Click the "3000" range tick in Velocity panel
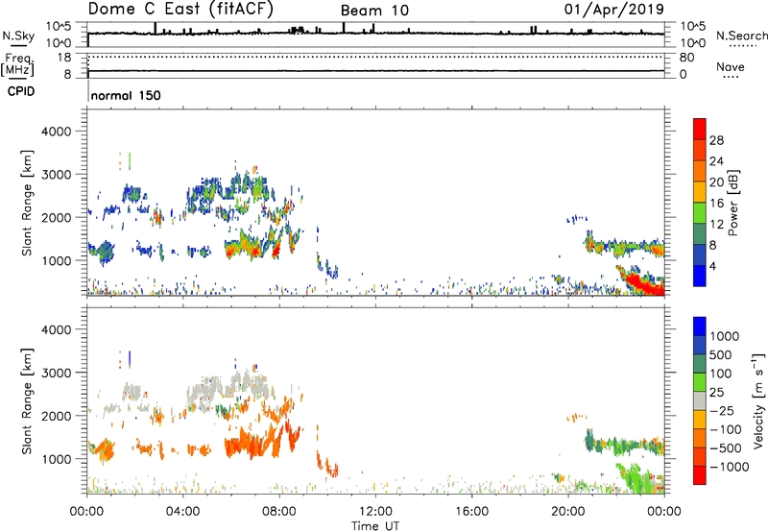Screen dimensions: 768x532 click(56, 373)
